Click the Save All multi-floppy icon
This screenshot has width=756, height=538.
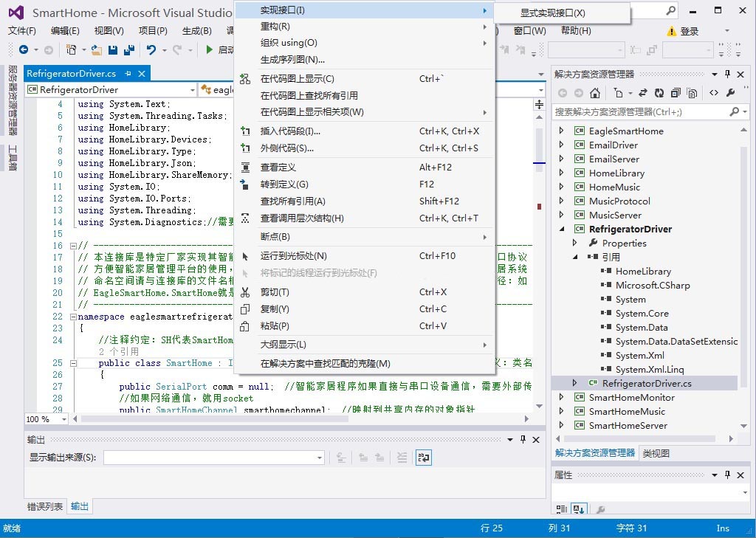[128, 49]
